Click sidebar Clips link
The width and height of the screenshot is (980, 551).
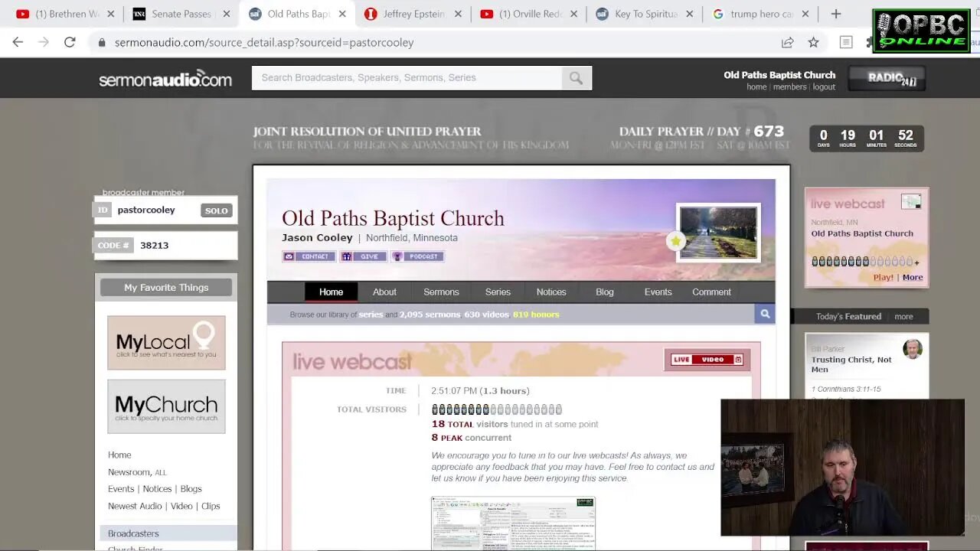click(x=211, y=506)
